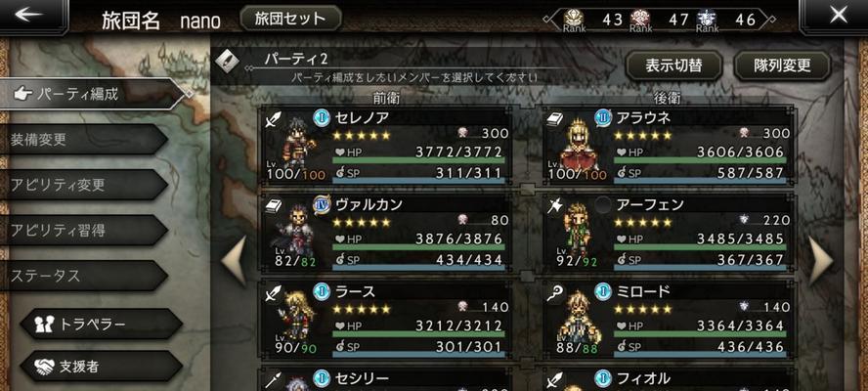Tap Araune's character sprite

[x=579, y=144]
